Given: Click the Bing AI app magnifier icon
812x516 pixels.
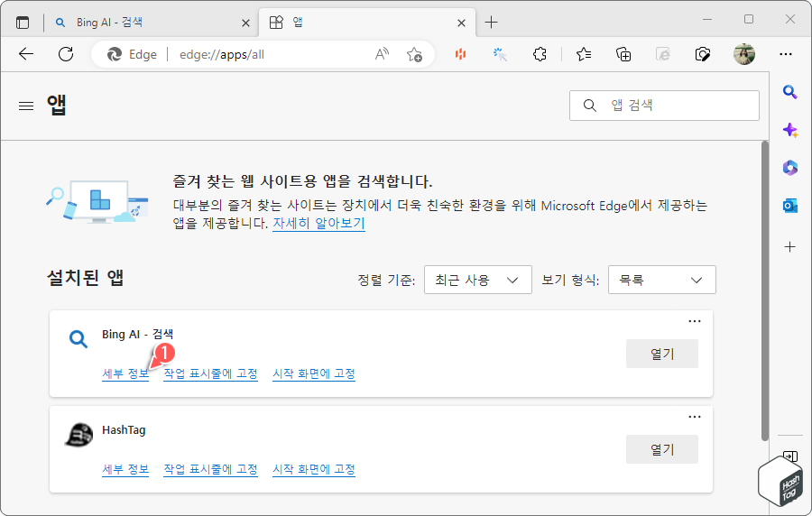Looking at the screenshot, I should click(x=78, y=339).
